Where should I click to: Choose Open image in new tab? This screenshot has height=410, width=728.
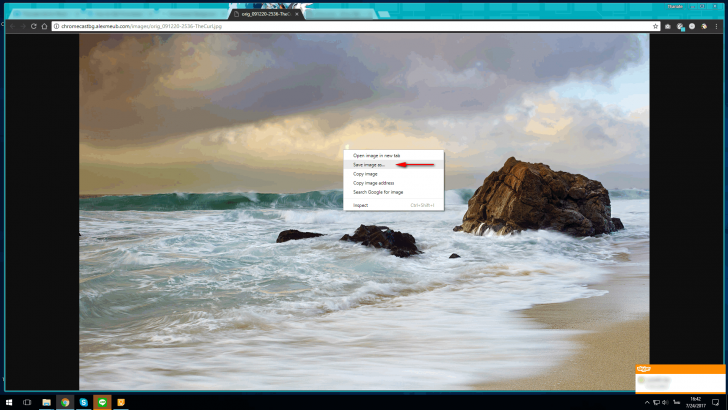click(394, 156)
